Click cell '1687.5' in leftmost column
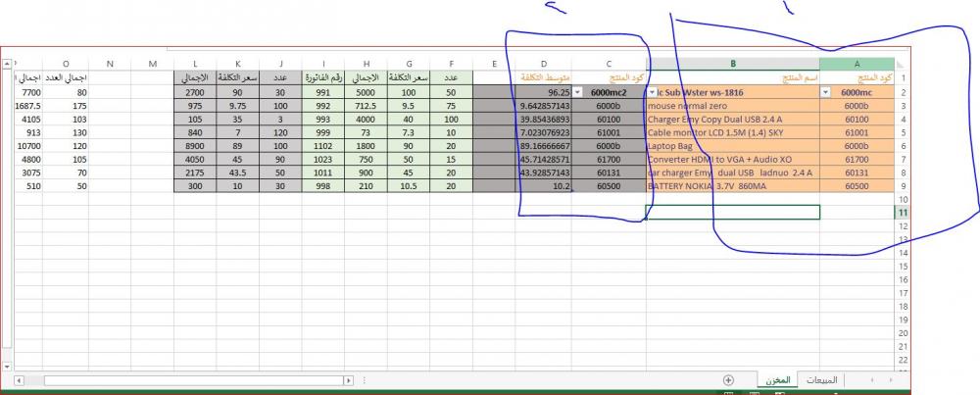Image resolution: width=980 pixels, height=395 pixels. (28, 106)
